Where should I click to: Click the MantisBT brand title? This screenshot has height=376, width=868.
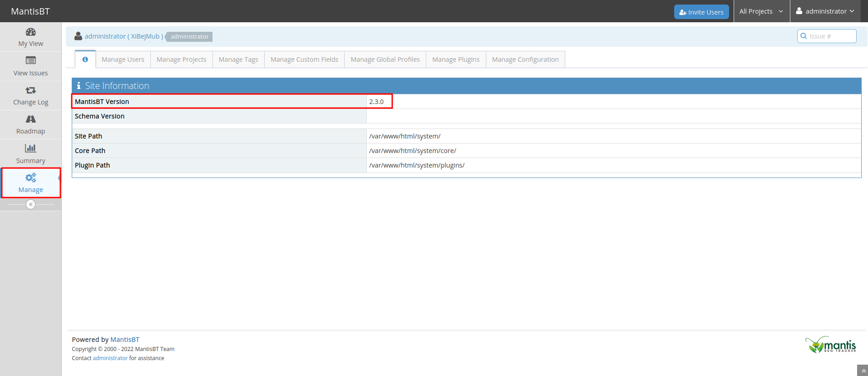(x=30, y=11)
